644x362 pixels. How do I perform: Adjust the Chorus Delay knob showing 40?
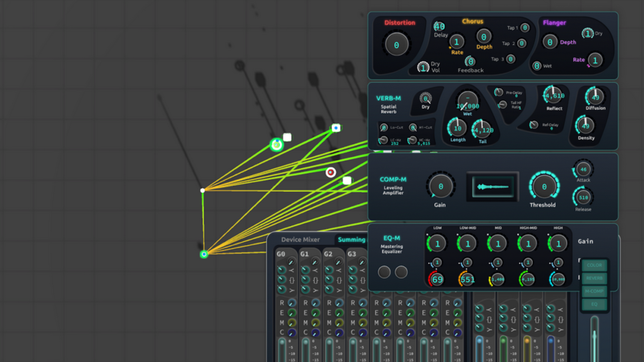click(x=439, y=26)
